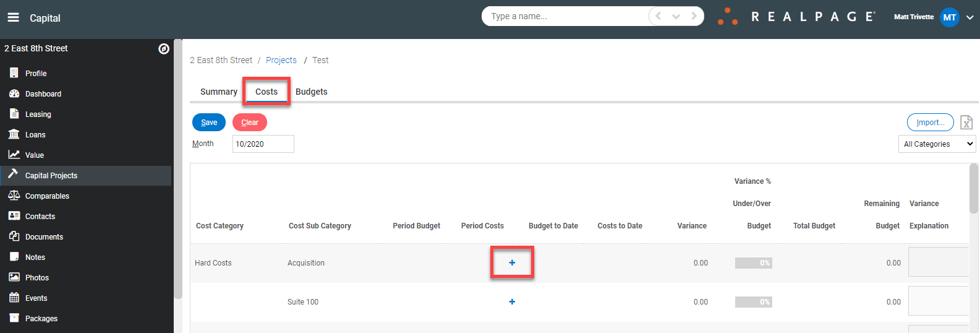
Task: Add period cost for Acquisition row
Action: point(512,262)
